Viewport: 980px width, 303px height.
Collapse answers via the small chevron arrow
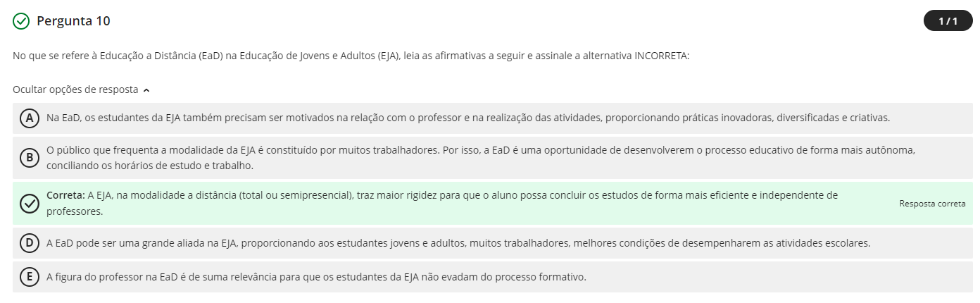146,90
